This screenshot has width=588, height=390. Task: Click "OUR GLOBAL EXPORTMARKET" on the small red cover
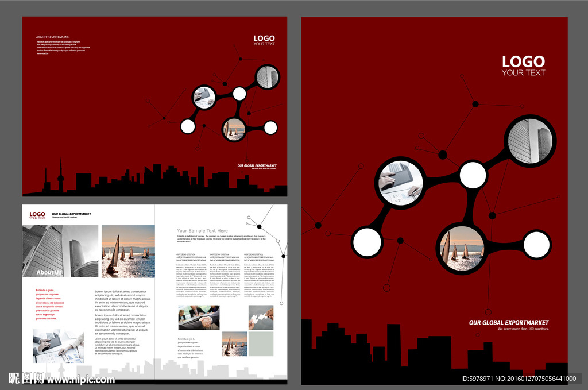click(257, 165)
